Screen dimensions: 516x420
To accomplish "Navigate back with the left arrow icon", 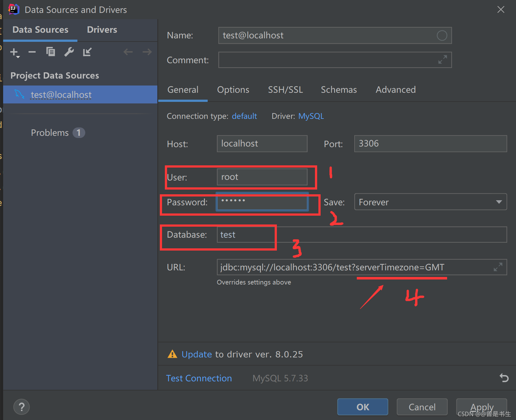I will (x=128, y=52).
